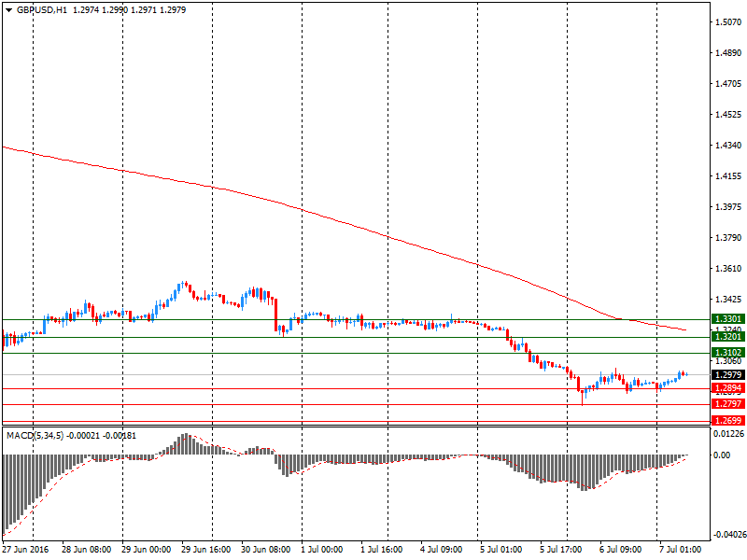The height and width of the screenshot is (560, 747).
Task: Click the 30 Jun 08:00 time label
Action: coord(265,550)
